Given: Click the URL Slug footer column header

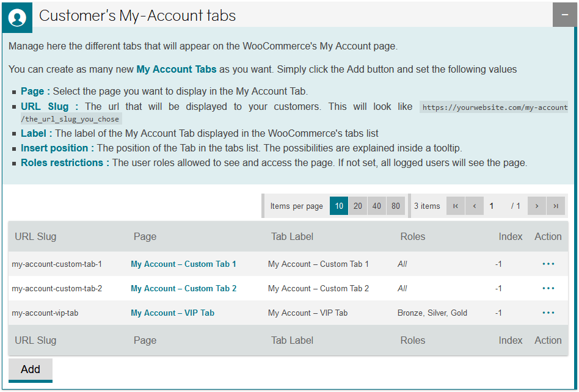Looking at the screenshot, I should [35, 340].
